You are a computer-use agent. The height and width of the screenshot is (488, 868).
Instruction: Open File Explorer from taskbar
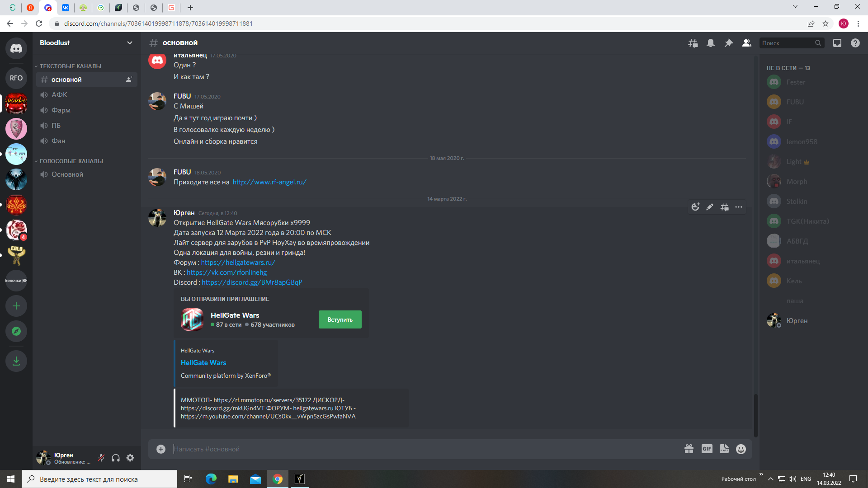pos(233,479)
